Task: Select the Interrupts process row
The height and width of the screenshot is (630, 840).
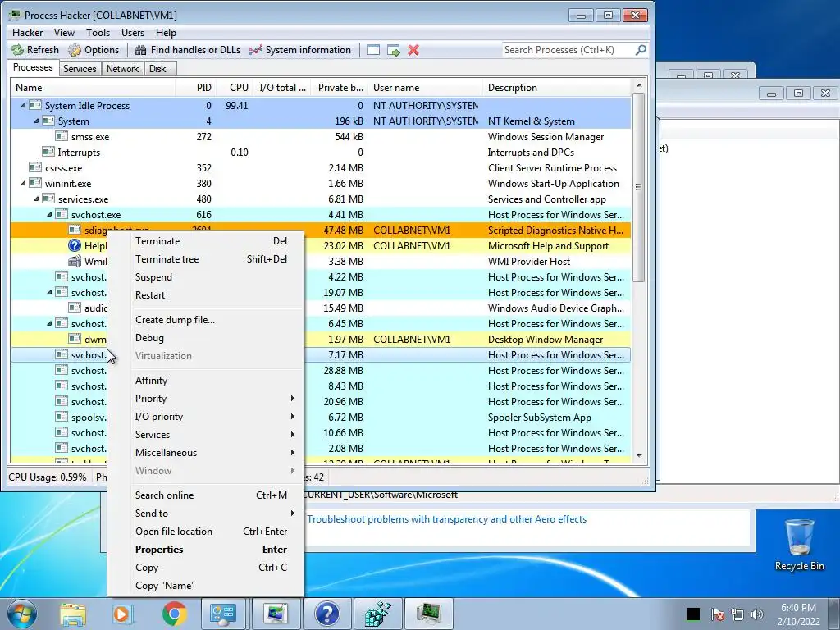Action: (321, 152)
